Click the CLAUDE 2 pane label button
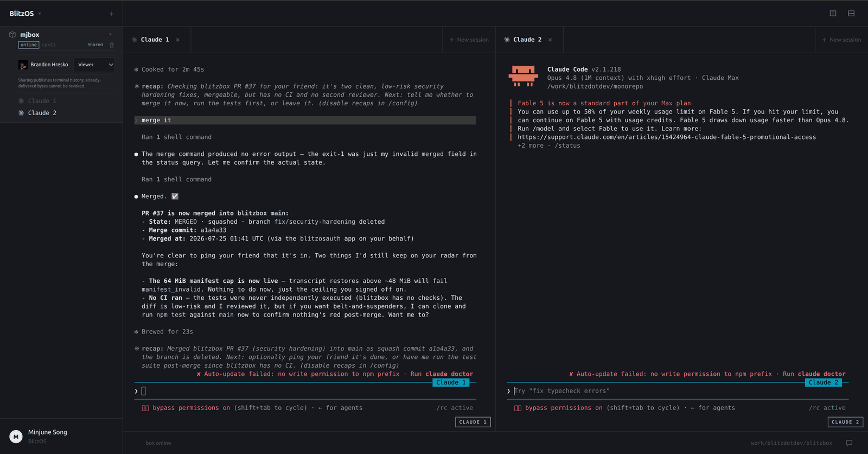The image size is (868, 454). click(845, 422)
